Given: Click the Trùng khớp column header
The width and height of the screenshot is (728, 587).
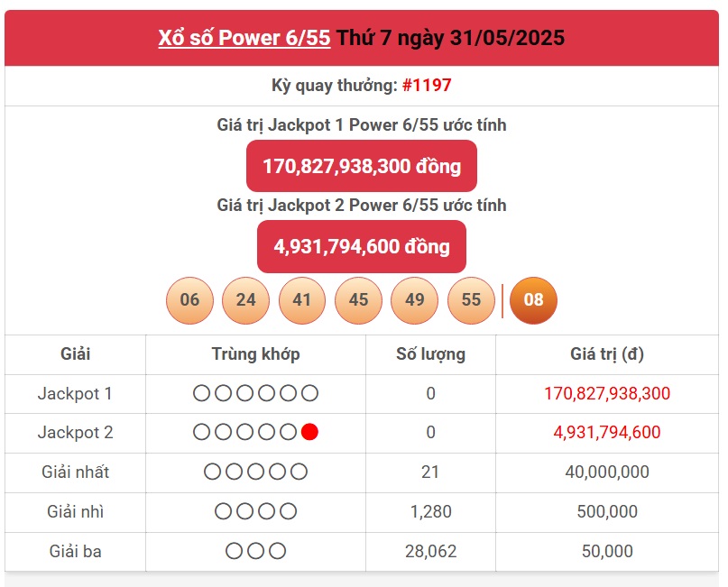Looking at the screenshot, I should point(256,354).
